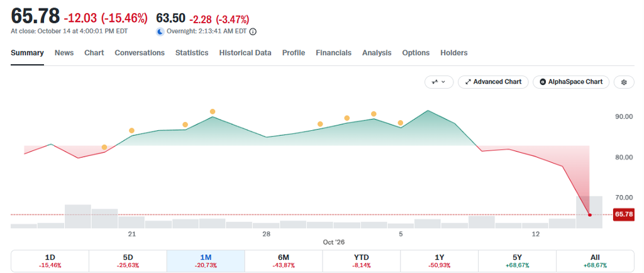
Task: Click the red endpoint dot on chart line
Action: tap(590, 214)
